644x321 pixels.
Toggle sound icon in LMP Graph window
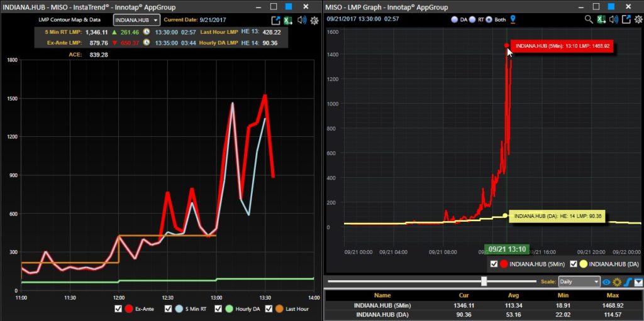coord(614,19)
